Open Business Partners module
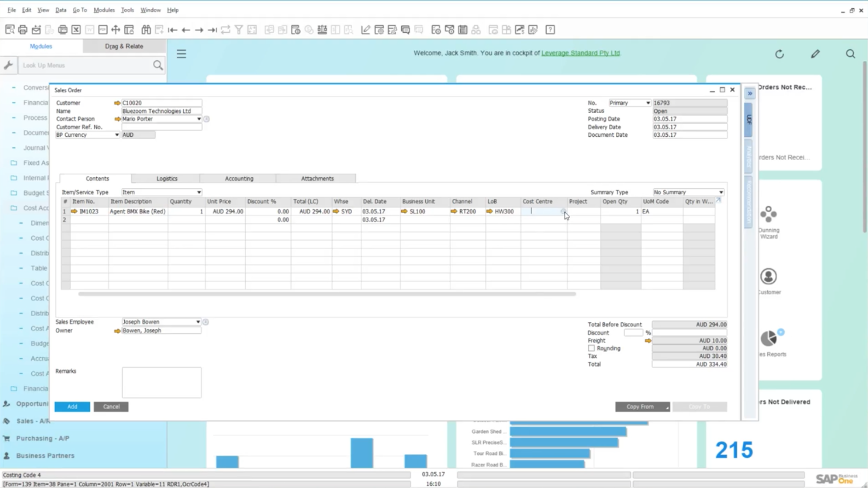This screenshot has height=488, width=868. pyautogui.click(x=45, y=456)
